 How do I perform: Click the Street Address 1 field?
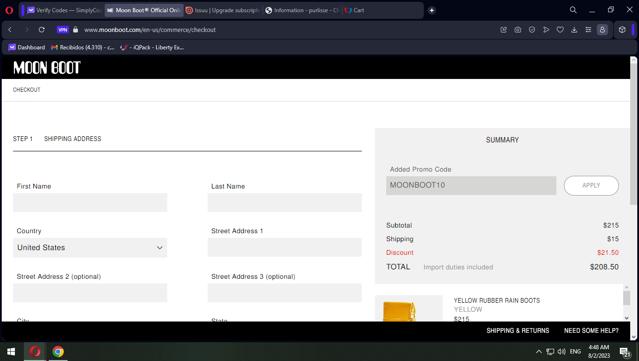[x=284, y=248]
